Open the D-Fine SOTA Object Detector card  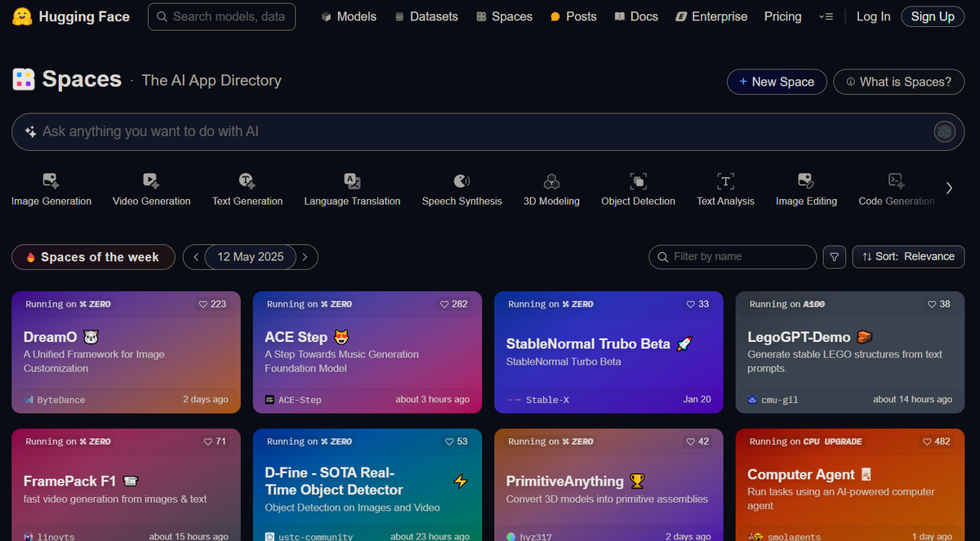[367, 485]
